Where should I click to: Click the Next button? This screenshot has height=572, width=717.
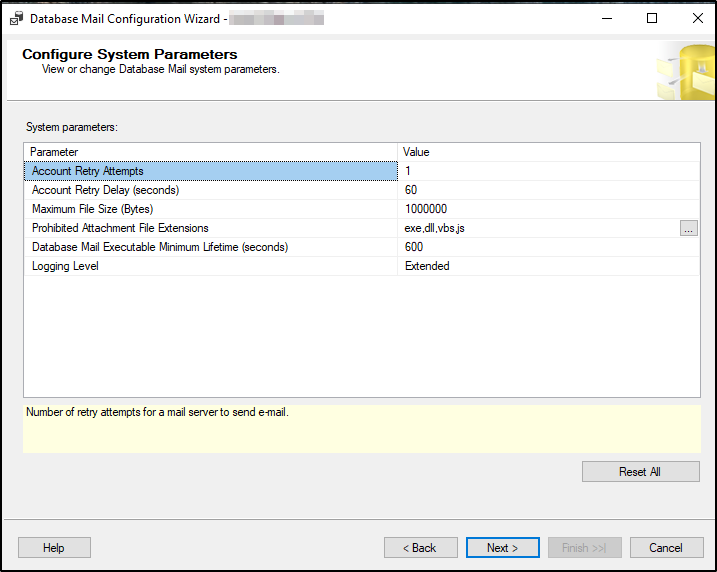coord(502,548)
